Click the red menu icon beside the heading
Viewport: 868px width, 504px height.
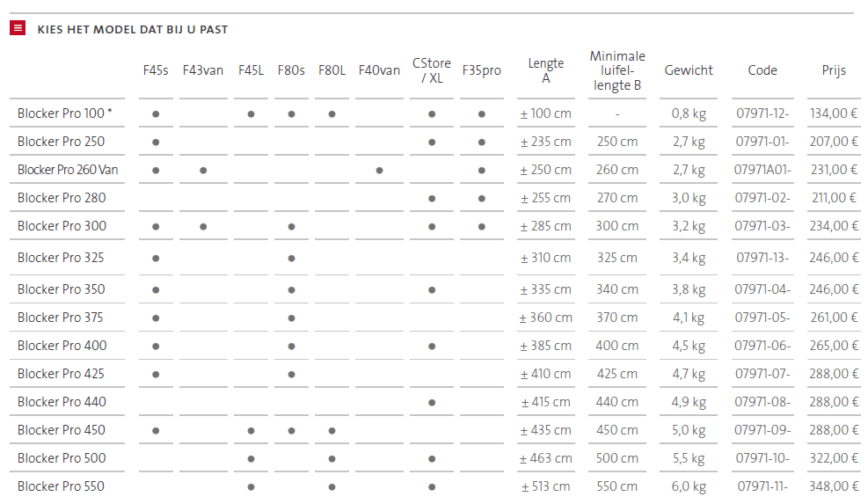click(18, 28)
